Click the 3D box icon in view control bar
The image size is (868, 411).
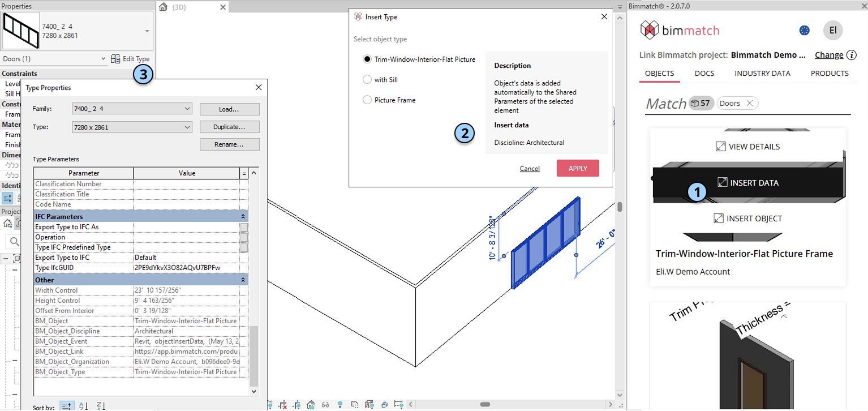pos(384,405)
